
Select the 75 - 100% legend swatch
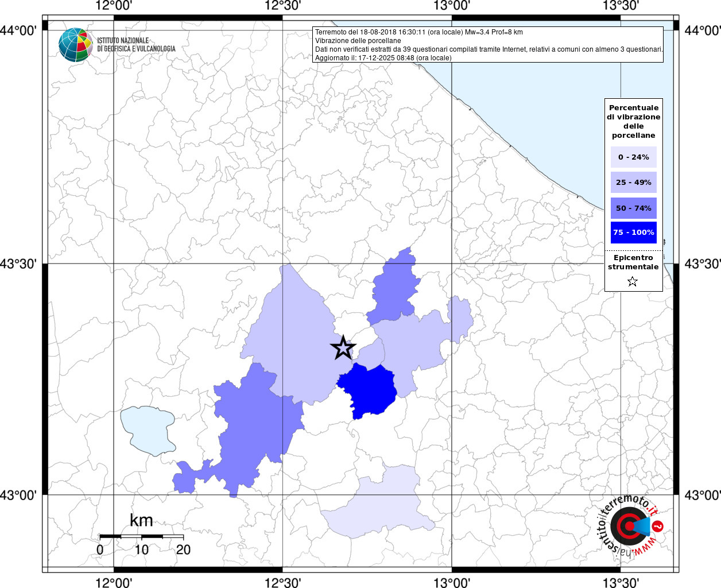[x=634, y=233]
